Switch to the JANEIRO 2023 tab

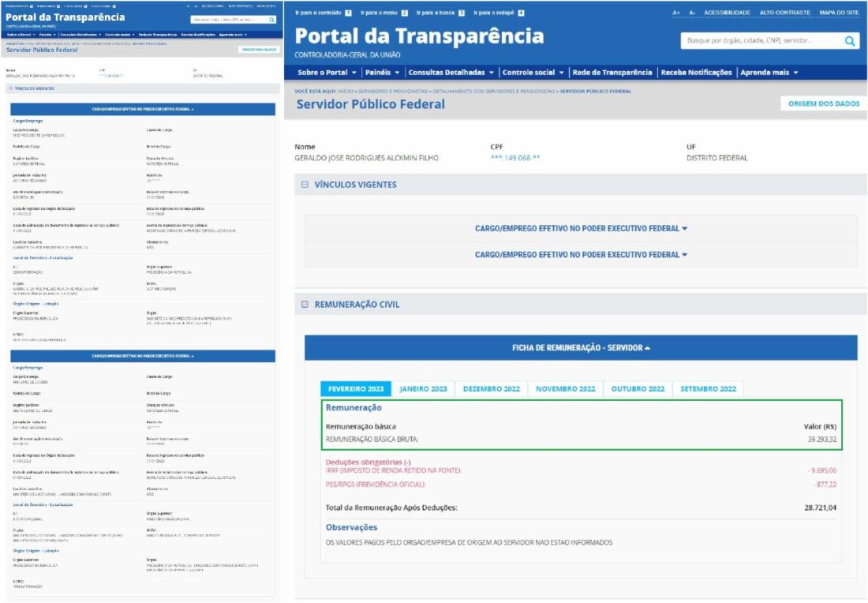tap(423, 388)
